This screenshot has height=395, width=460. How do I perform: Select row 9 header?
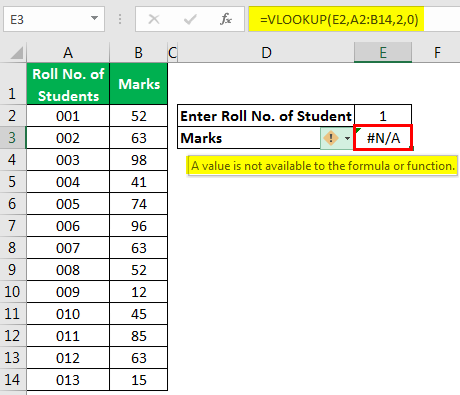point(13,270)
